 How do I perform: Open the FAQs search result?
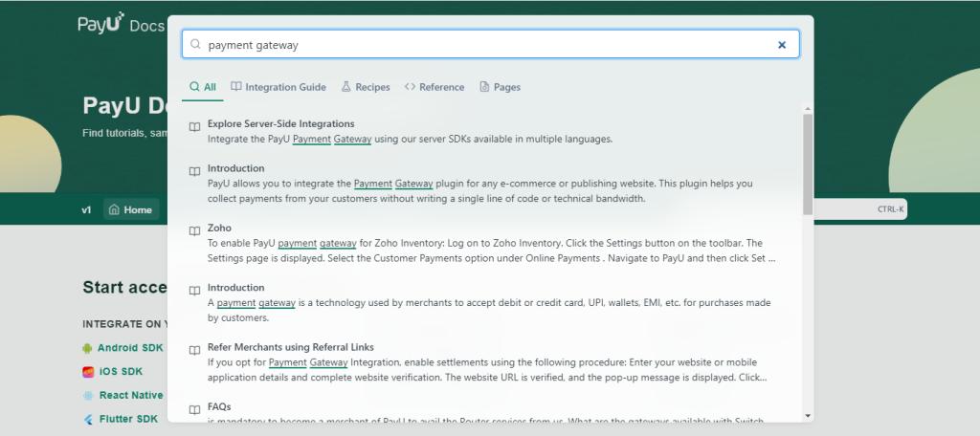click(491, 411)
